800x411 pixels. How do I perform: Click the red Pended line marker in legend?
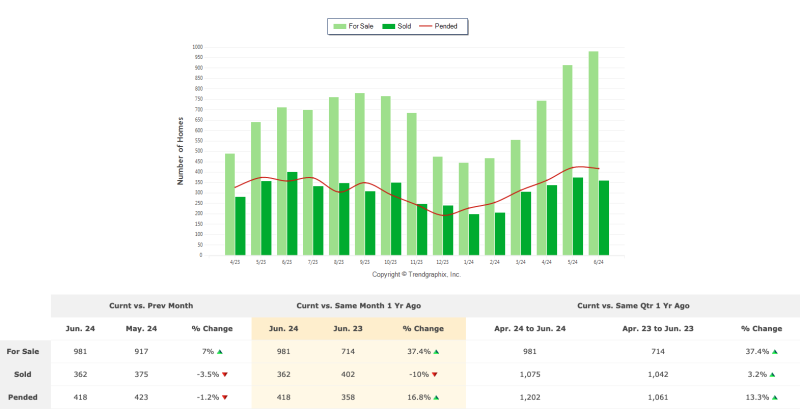(x=425, y=26)
